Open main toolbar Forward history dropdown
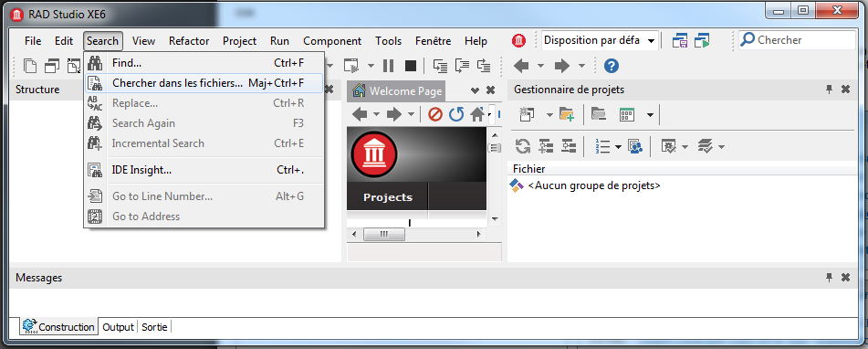The width and height of the screenshot is (868, 349). (x=581, y=67)
